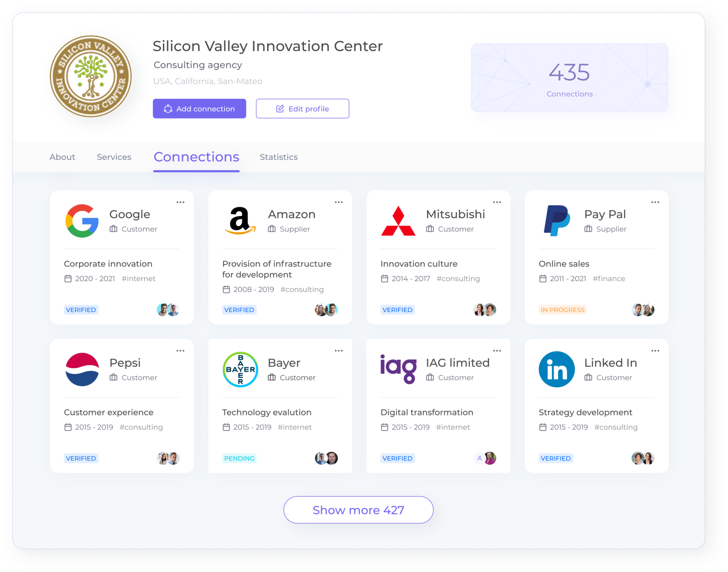This screenshot has height=572, width=728.
Task: Click the Amazon logo icon
Action: [x=240, y=221]
